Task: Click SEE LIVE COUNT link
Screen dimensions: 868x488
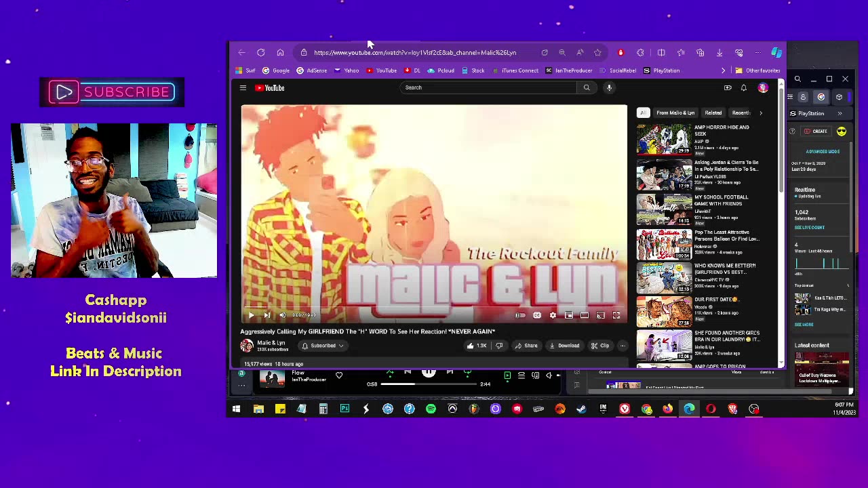Action: [x=810, y=228]
